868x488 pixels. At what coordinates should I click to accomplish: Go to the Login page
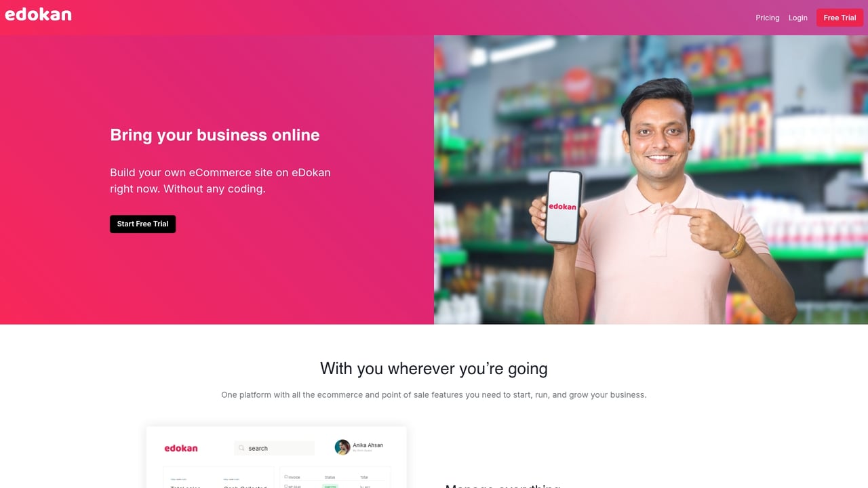tap(798, 18)
